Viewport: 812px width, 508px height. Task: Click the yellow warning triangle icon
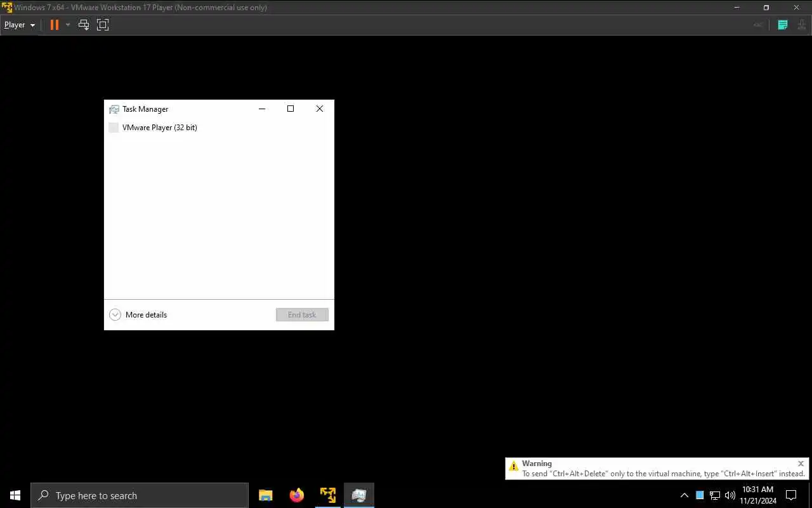point(514,466)
